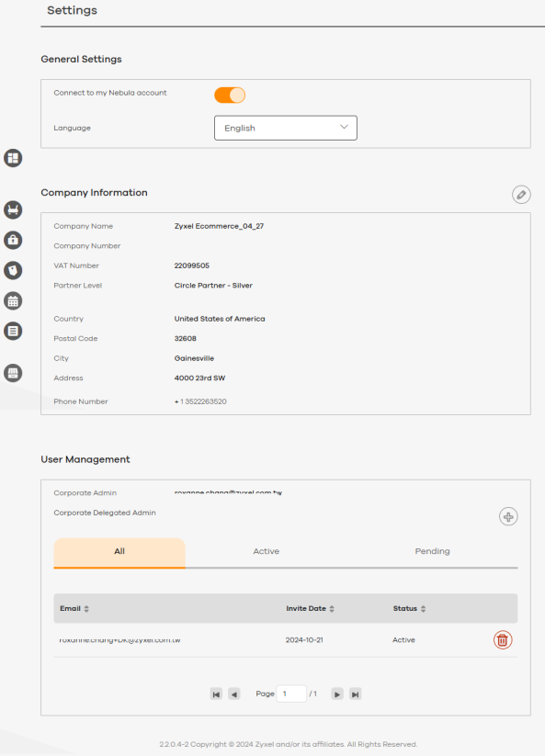This screenshot has width=545, height=756.
Task: Open the router devices sidebar icon
Action: (x=13, y=209)
